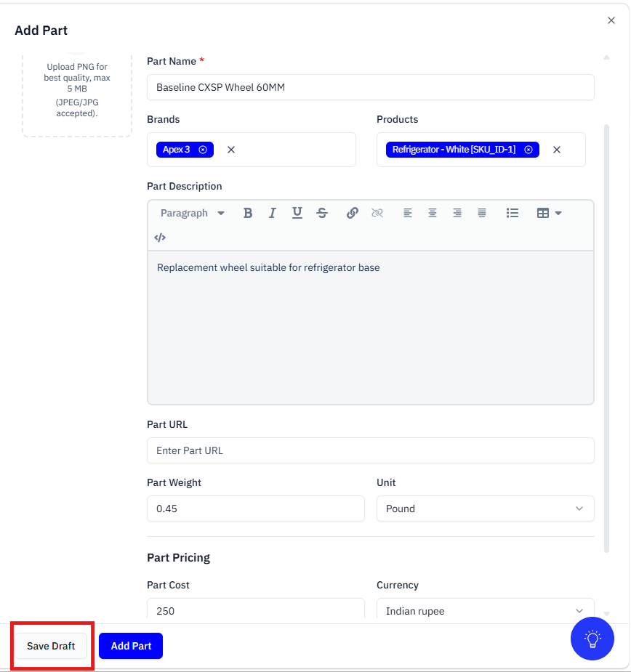Screen dimensions: 631x672
Task: Justify the description text
Action: coord(482,213)
